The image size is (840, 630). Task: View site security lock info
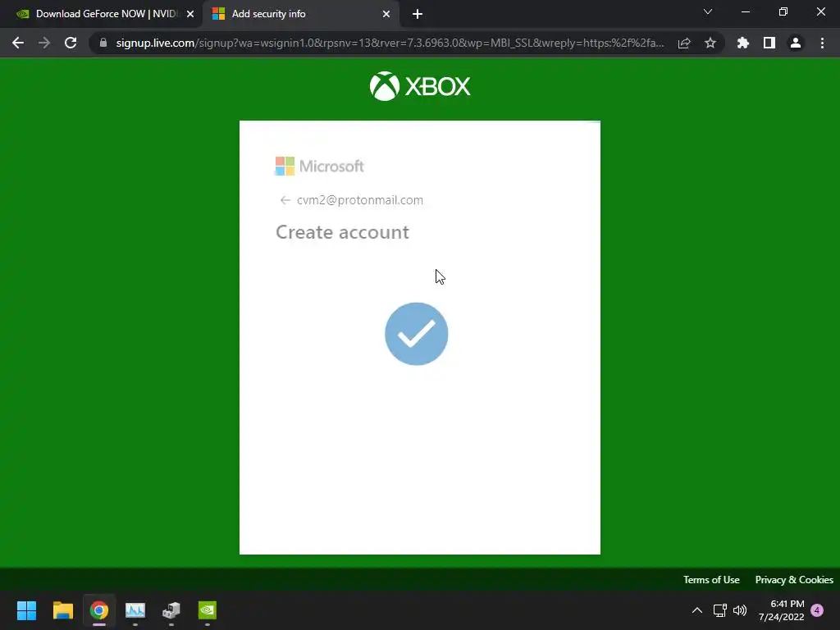tap(103, 43)
